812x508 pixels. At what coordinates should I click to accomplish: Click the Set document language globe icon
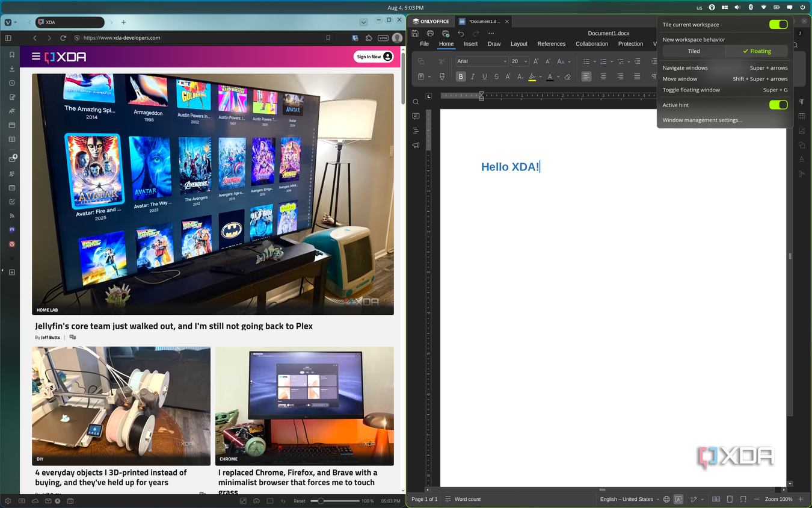coord(666,499)
